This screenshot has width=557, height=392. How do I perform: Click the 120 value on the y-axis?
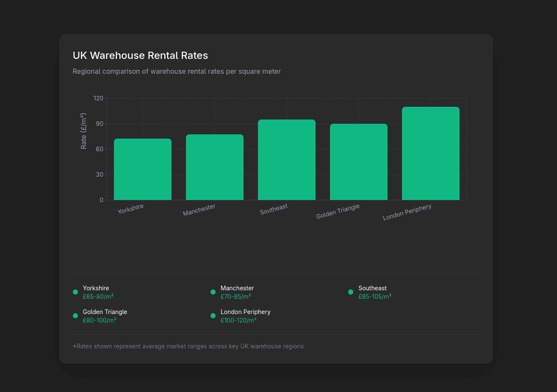click(x=98, y=98)
